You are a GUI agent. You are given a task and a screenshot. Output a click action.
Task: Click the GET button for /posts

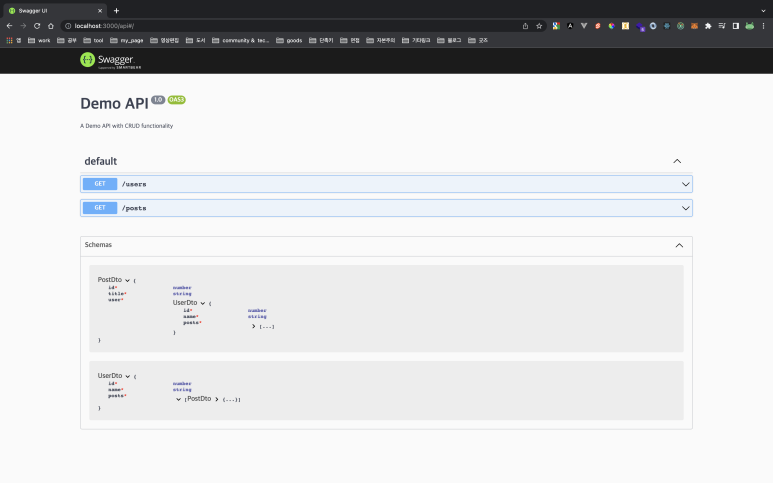click(x=100, y=208)
